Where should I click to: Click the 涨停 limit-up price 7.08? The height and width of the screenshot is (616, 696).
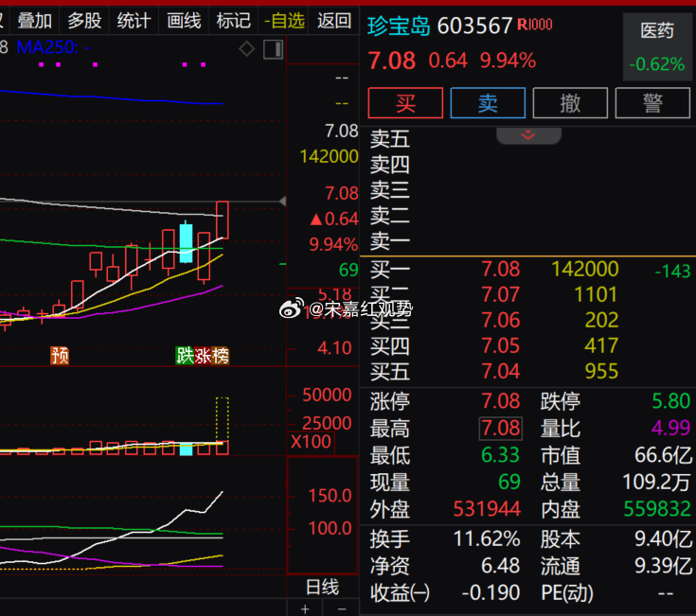(501, 401)
